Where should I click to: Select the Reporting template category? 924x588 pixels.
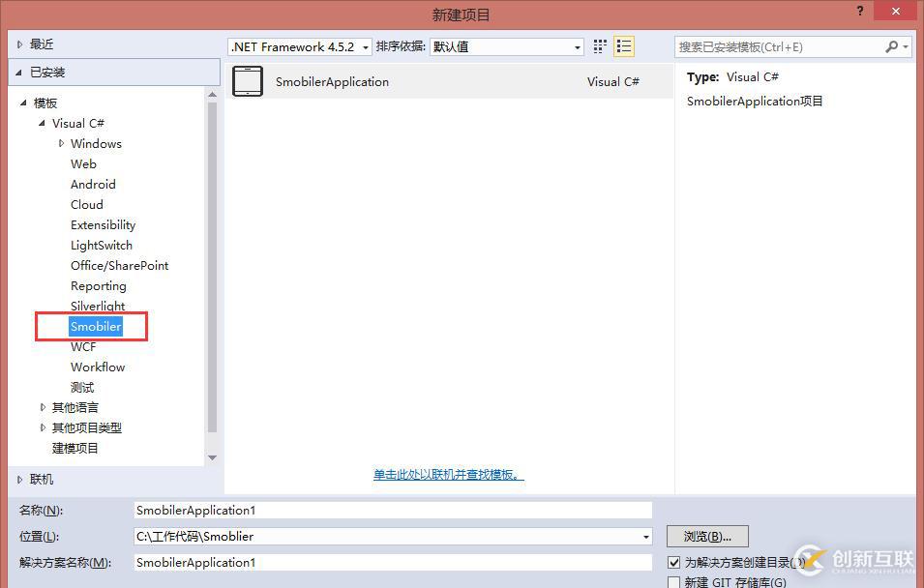(x=99, y=285)
